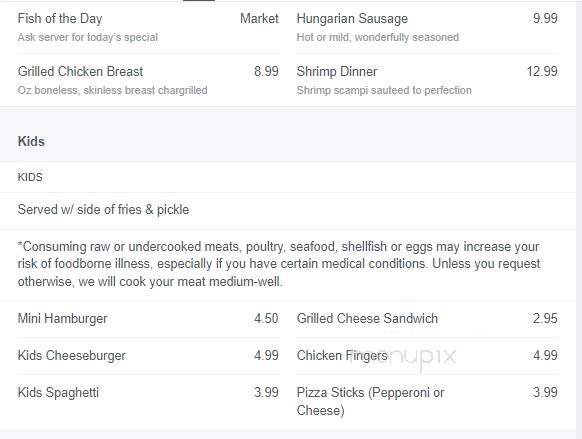Click the Grilled Cheese Sandwich item
The image size is (582, 439).
click(367, 318)
